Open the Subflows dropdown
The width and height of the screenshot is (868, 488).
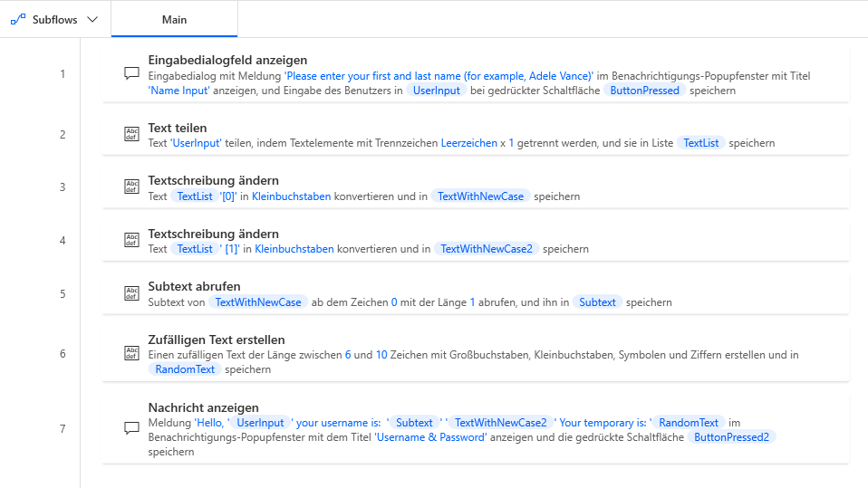pos(54,19)
